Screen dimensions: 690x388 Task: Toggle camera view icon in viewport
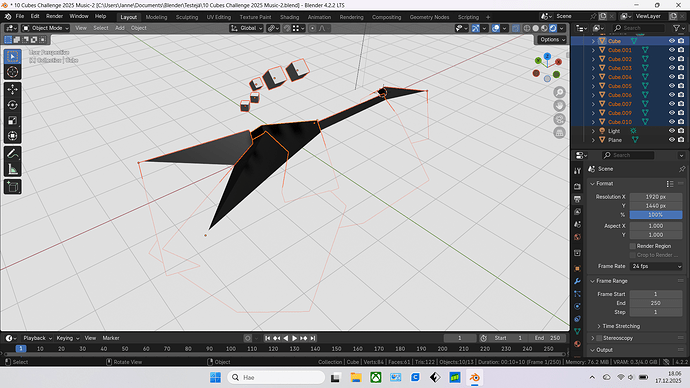coord(559,119)
